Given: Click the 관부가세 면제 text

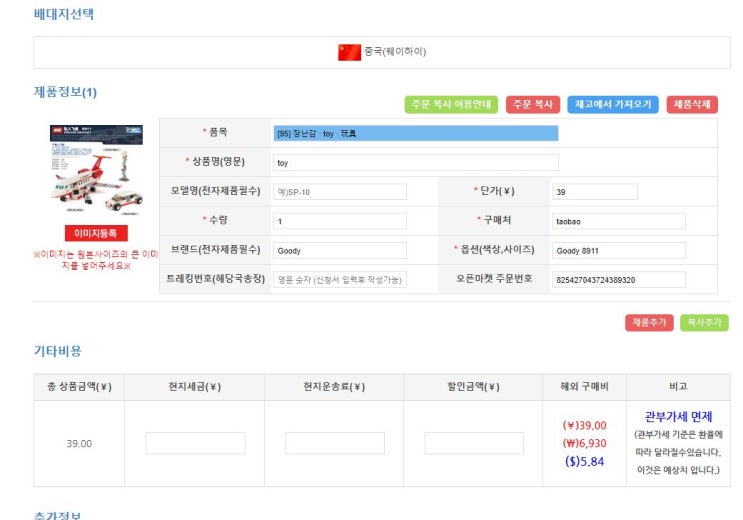Looking at the screenshot, I should coord(678,417).
